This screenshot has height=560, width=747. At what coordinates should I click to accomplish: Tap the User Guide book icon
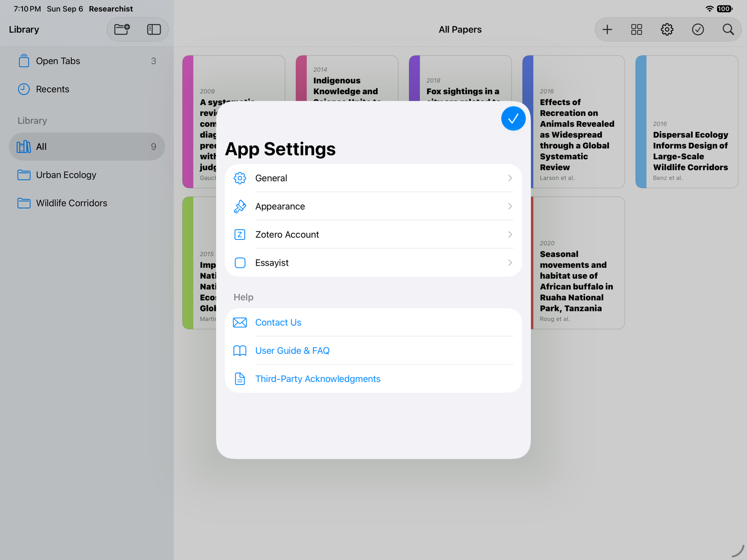(x=240, y=350)
